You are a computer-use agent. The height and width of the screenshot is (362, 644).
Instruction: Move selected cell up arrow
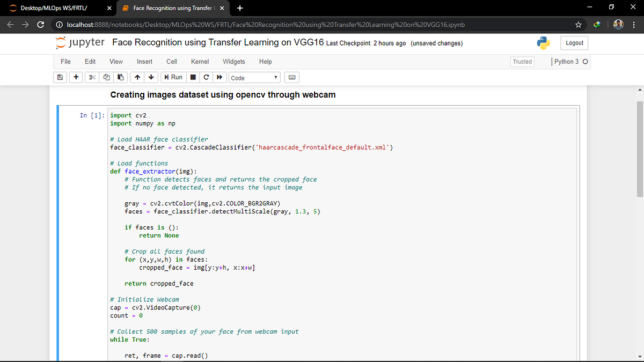[x=138, y=77]
